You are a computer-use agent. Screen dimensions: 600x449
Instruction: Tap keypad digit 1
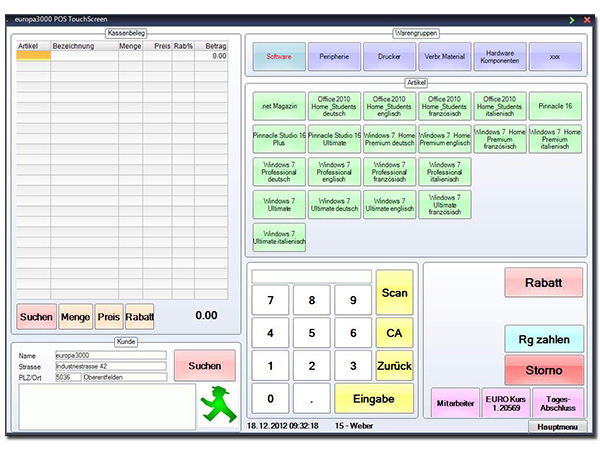(x=270, y=366)
